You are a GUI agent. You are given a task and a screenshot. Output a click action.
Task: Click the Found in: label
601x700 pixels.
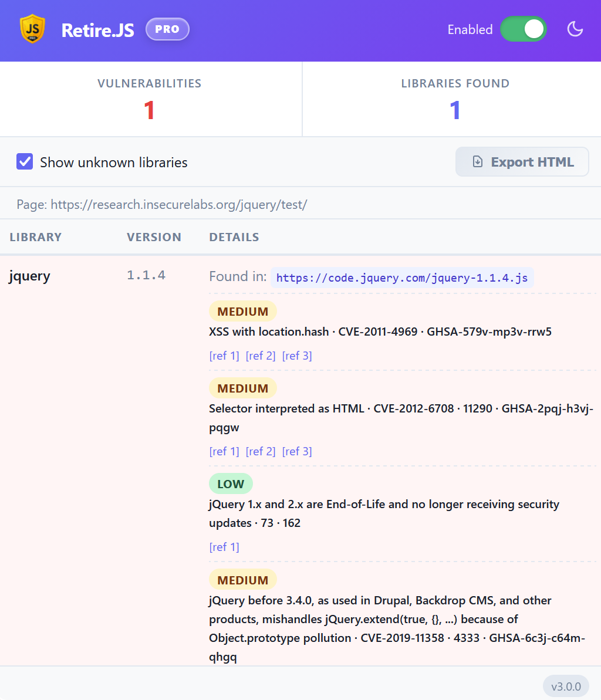coord(238,276)
